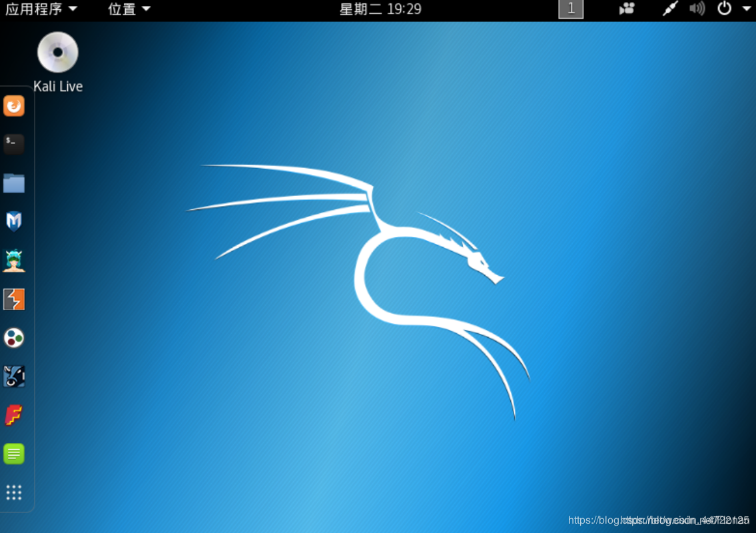Open Armitage from the dock
The image size is (756, 533).
point(14,261)
